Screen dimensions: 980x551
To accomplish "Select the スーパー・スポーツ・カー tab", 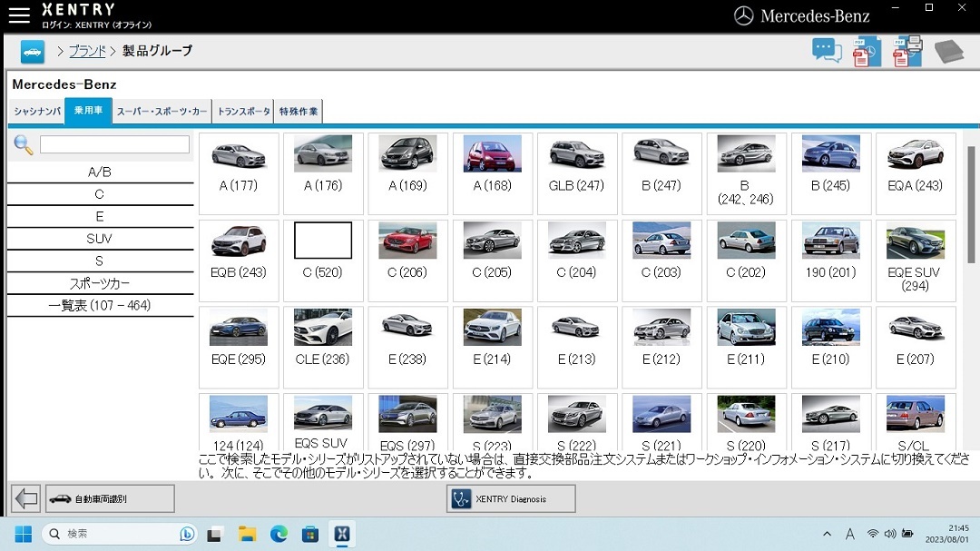I will click(x=162, y=112).
